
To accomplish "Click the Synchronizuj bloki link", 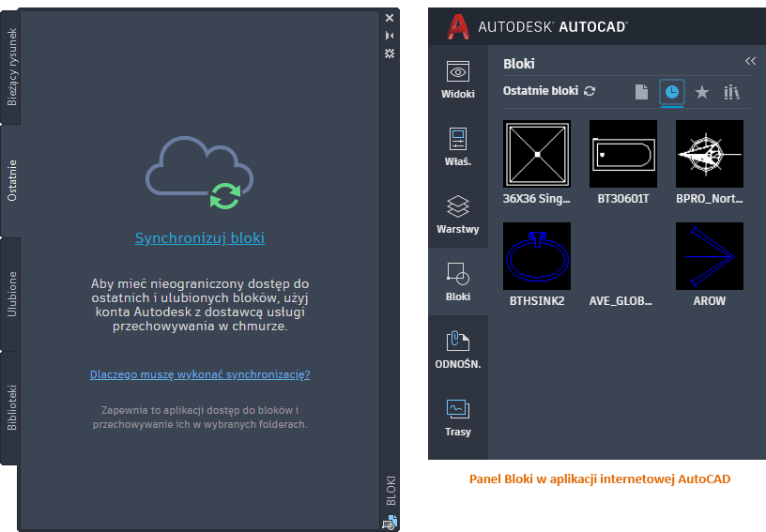I will pyautogui.click(x=200, y=238).
